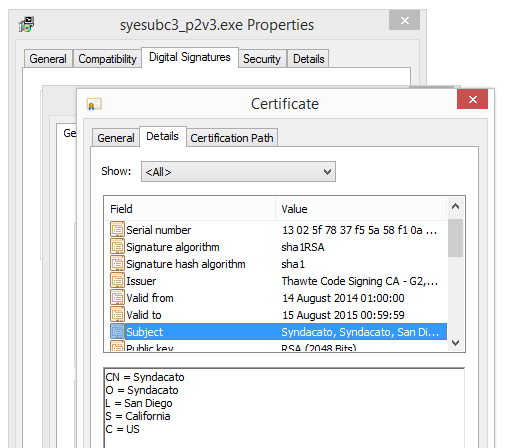Open the Show filter dropdown
The image size is (511, 448).
(238, 172)
